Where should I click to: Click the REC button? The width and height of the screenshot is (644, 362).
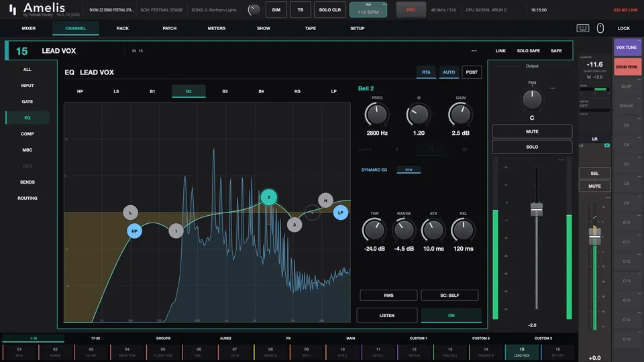411,10
